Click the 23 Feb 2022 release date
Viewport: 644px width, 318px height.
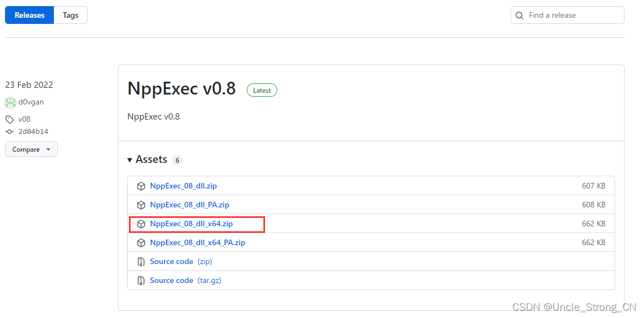(29, 85)
